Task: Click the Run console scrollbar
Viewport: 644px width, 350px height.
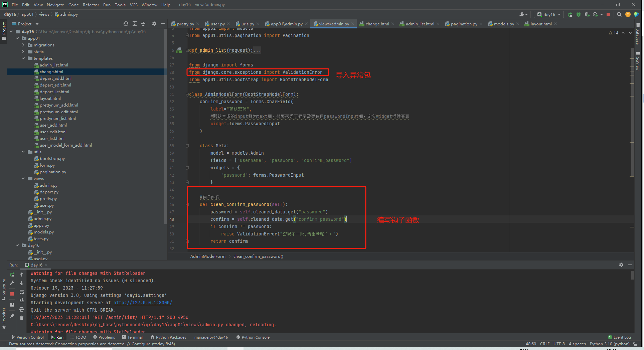Action: 632,275
